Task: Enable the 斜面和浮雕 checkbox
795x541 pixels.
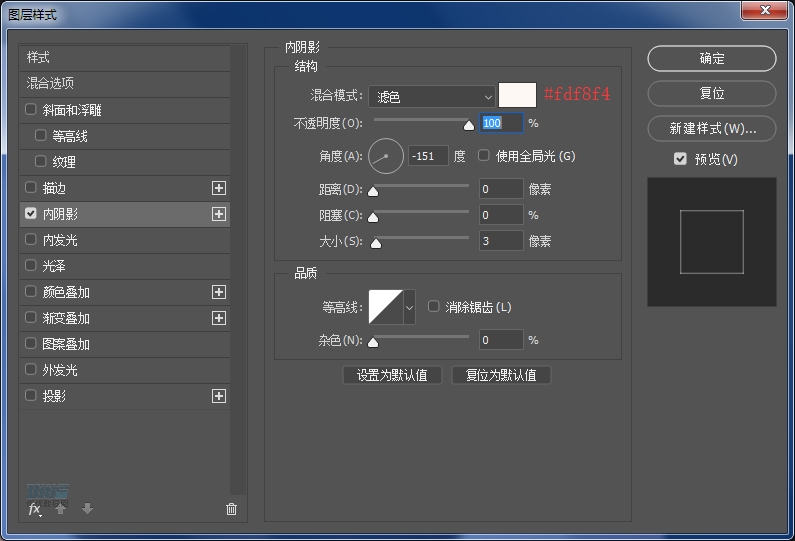Action: coord(31,110)
